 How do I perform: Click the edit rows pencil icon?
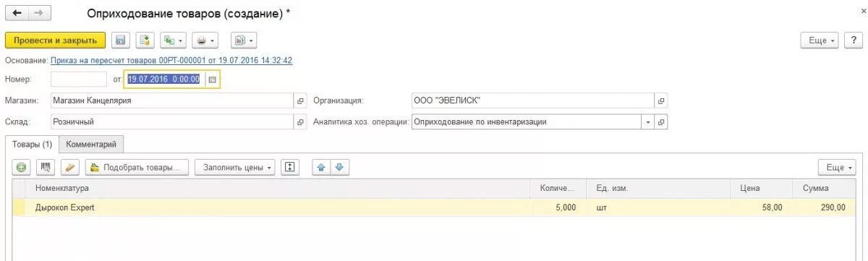tap(70, 167)
